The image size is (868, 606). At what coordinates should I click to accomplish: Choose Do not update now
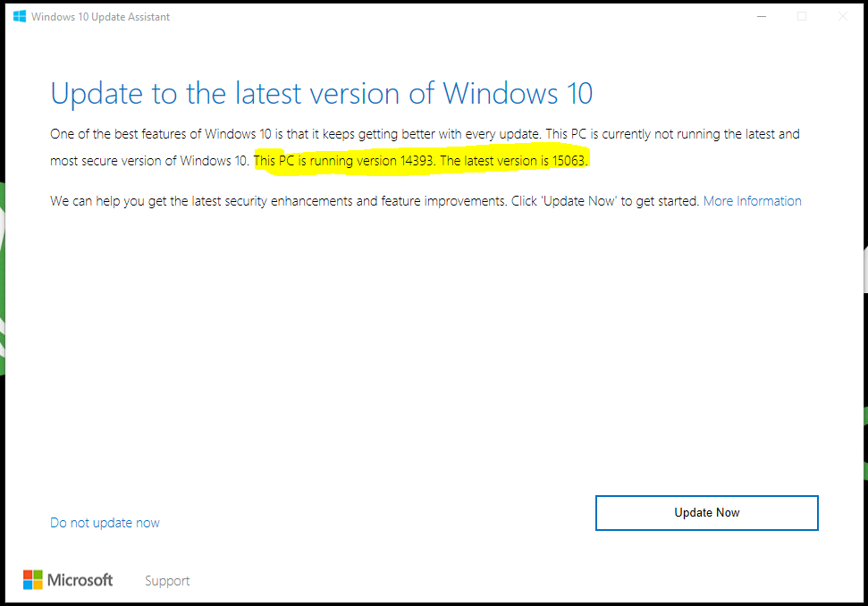click(x=105, y=522)
